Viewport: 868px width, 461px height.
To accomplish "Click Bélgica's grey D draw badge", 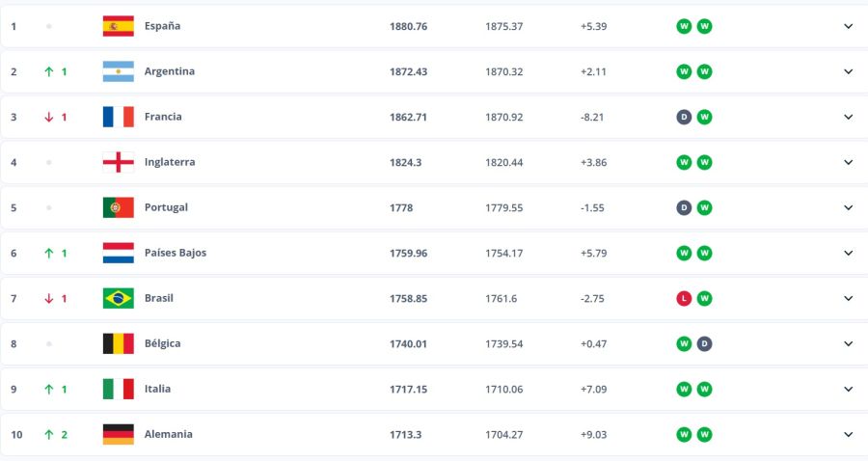I will coord(705,343).
